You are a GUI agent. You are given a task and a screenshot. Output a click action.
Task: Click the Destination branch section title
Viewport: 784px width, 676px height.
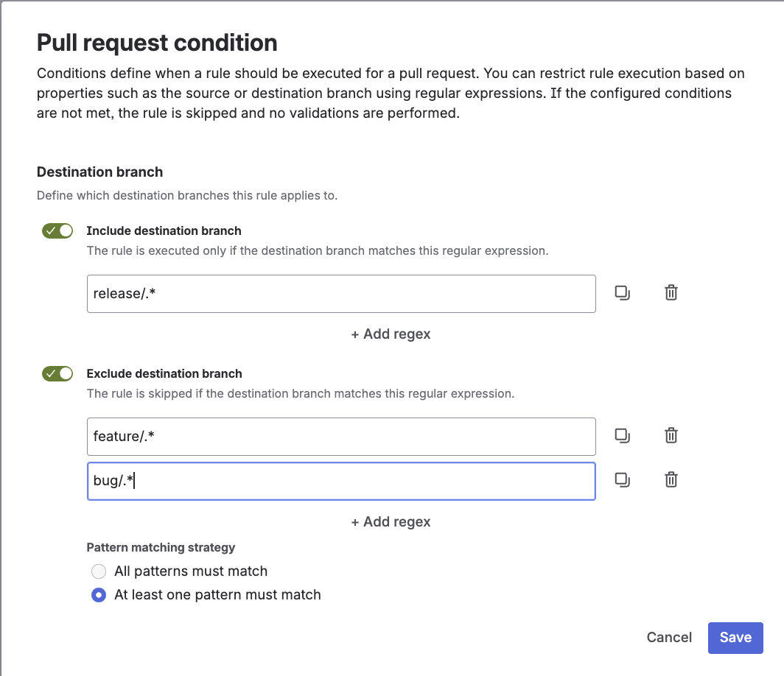click(100, 172)
